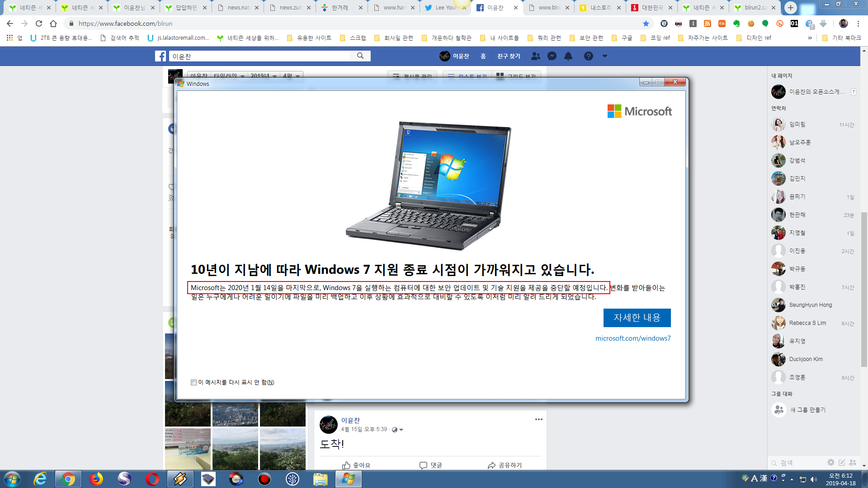The image size is (868, 488).
Task: Open the 코딩 ref bookmark folder
Action: pos(656,38)
